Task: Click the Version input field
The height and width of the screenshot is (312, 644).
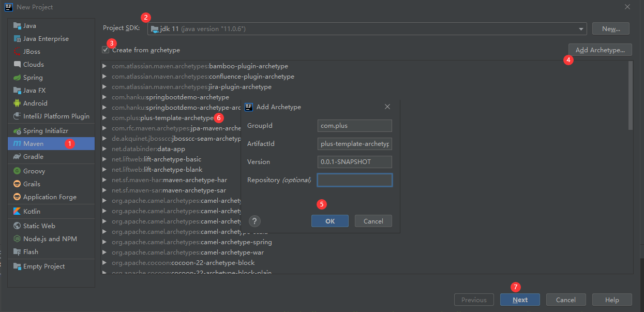Action: (x=355, y=162)
